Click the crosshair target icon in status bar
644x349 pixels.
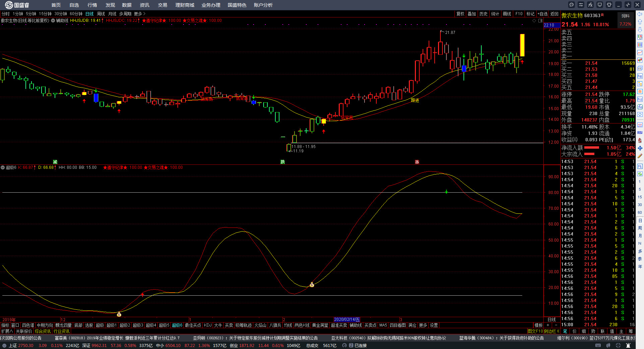(x=618, y=345)
